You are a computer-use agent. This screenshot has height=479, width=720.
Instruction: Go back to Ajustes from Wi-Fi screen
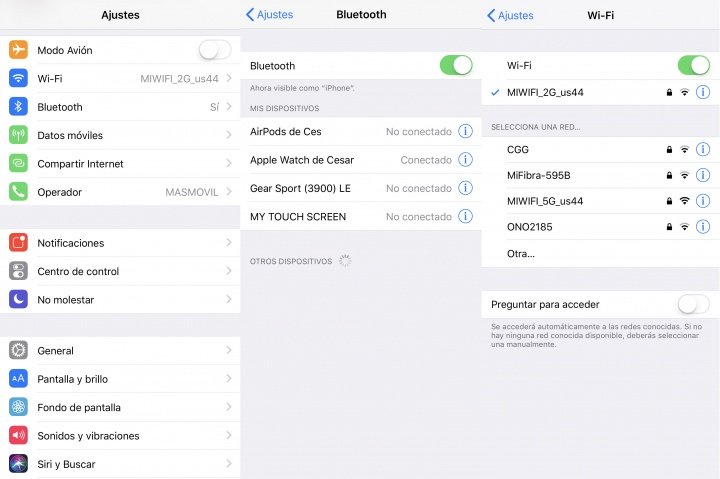(510, 15)
